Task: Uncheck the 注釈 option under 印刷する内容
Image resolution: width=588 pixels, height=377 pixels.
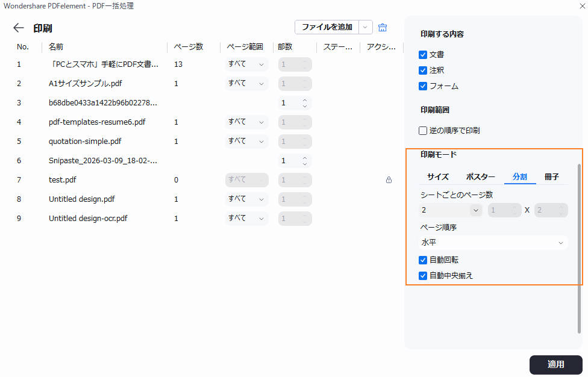Action: point(423,70)
